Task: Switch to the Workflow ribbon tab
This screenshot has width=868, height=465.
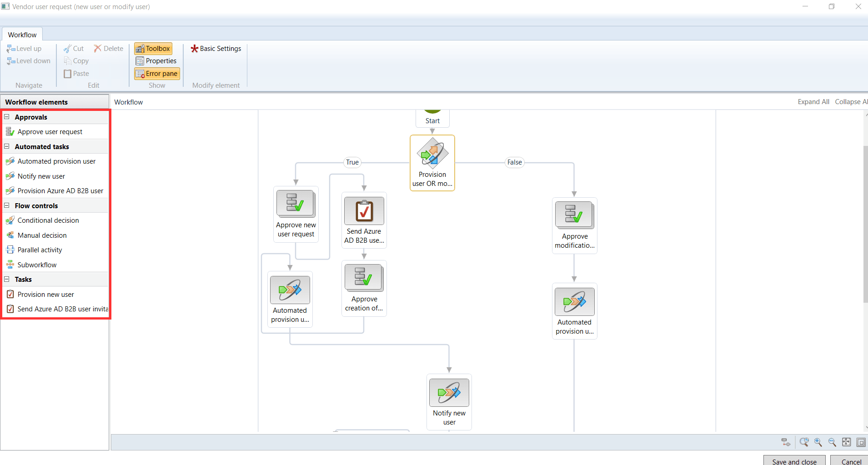Action: point(22,34)
